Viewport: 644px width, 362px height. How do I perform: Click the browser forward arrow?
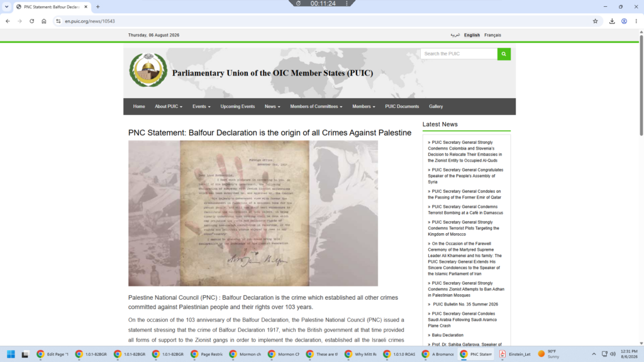point(19,21)
